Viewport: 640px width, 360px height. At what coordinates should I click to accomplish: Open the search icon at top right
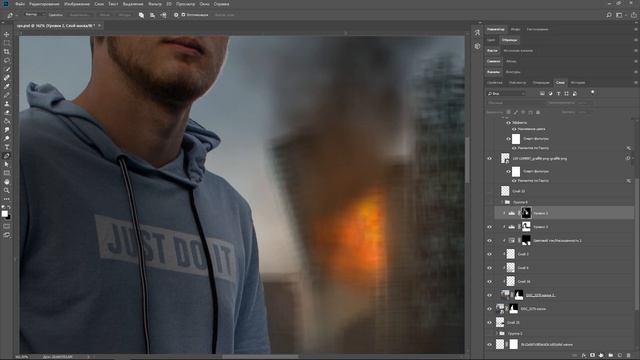[609, 15]
